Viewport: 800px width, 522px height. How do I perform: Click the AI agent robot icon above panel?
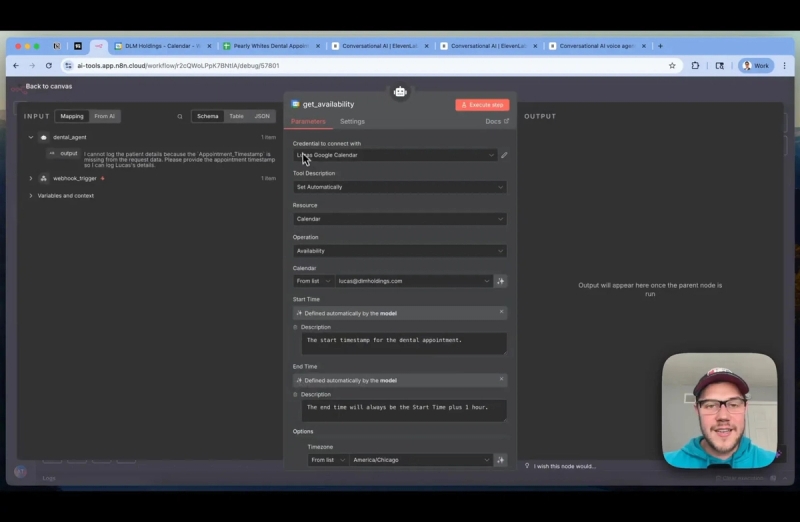pyautogui.click(x=400, y=92)
